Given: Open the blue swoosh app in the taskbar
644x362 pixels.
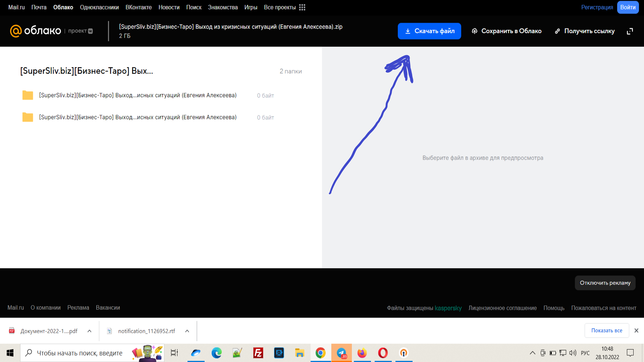Looking at the screenshot, I should coord(196,353).
